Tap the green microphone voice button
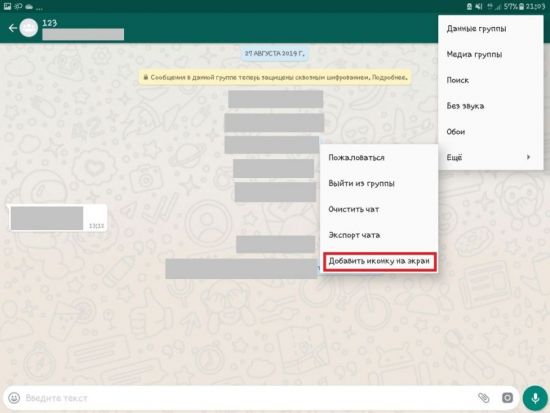Image resolution: width=550 pixels, height=413 pixels. coord(535,398)
